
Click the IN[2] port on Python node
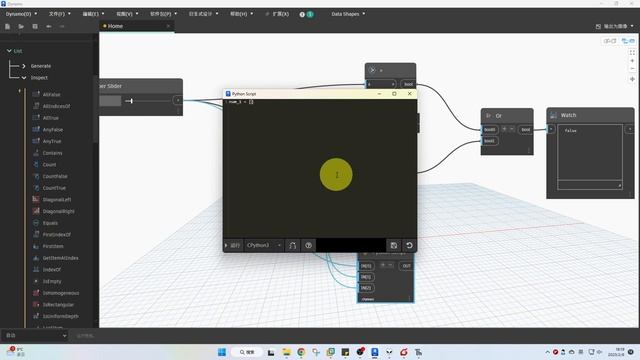coord(366,288)
